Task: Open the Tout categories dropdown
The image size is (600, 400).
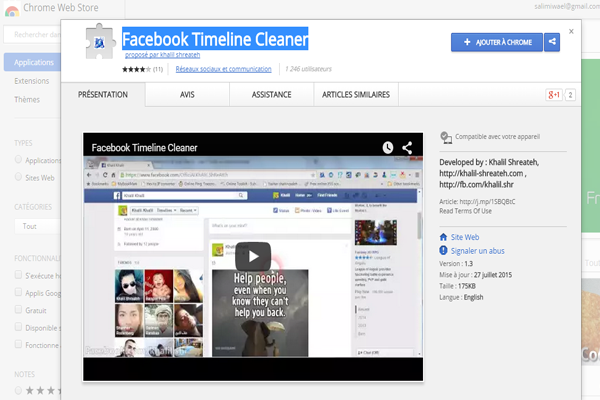Action: coord(38,226)
